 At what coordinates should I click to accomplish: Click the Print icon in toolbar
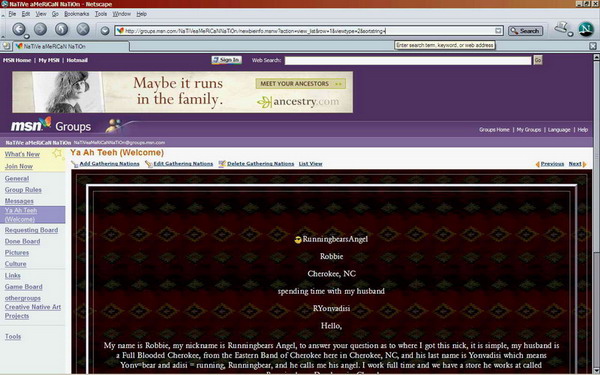[x=562, y=28]
